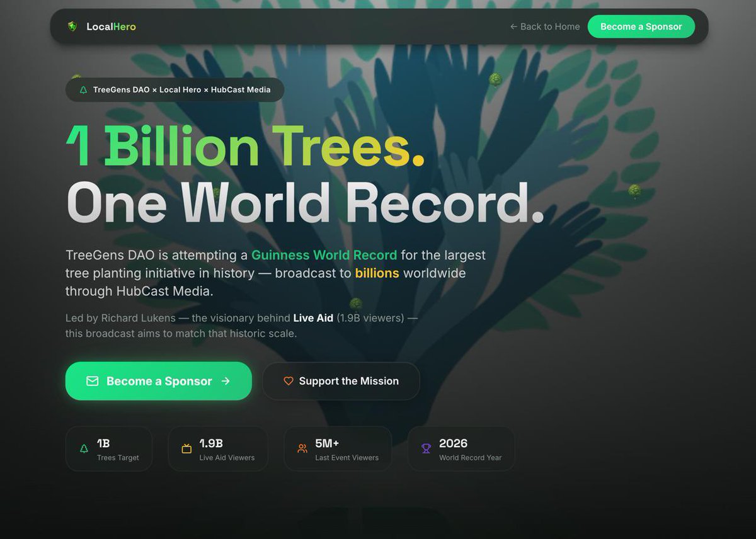Click the bold Live Aid text
The height and width of the screenshot is (539, 756).
point(313,318)
